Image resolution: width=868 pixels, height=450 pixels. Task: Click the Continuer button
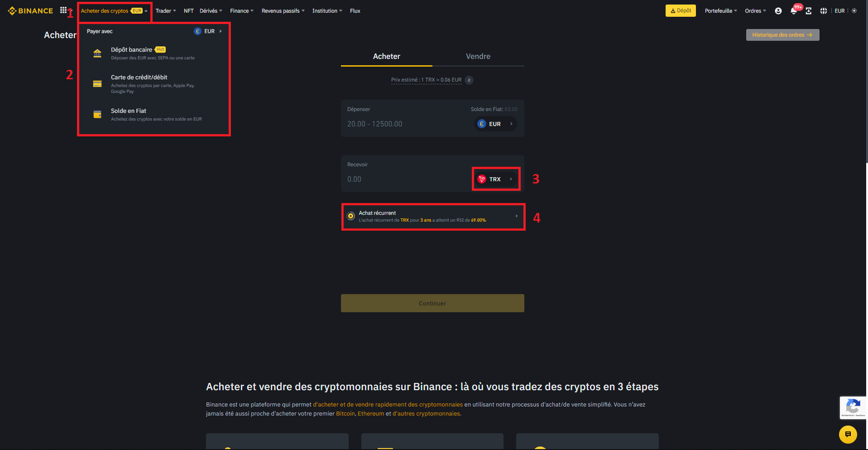[432, 303]
